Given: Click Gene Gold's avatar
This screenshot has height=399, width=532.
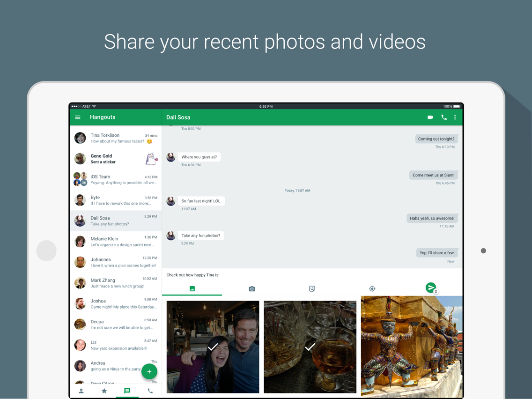Looking at the screenshot, I should 80,159.
